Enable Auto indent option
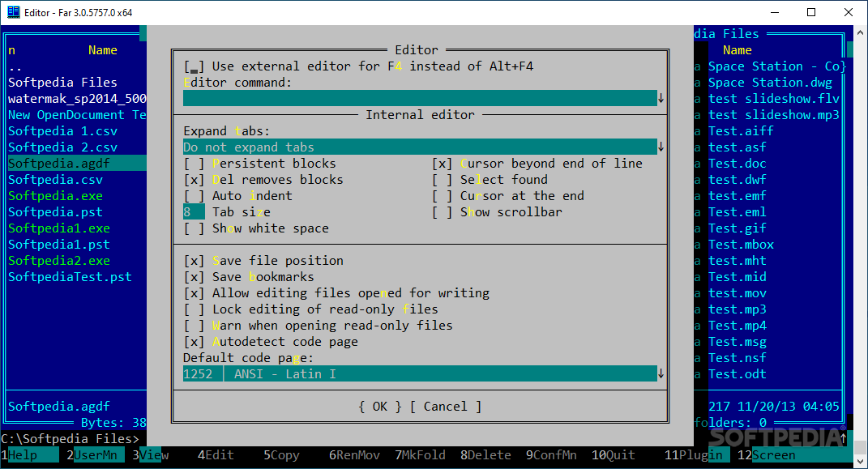Image resolution: width=868 pixels, height=469 pixels. [194, 196]
